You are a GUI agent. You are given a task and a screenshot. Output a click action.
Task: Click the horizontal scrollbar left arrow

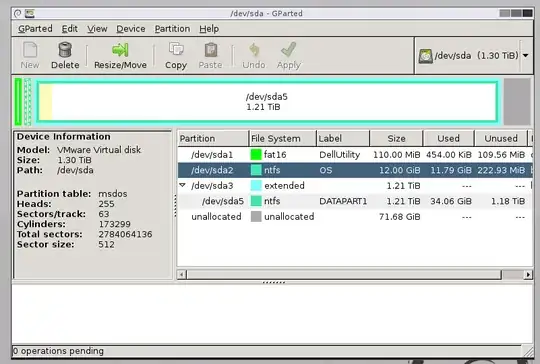[182, 274]
